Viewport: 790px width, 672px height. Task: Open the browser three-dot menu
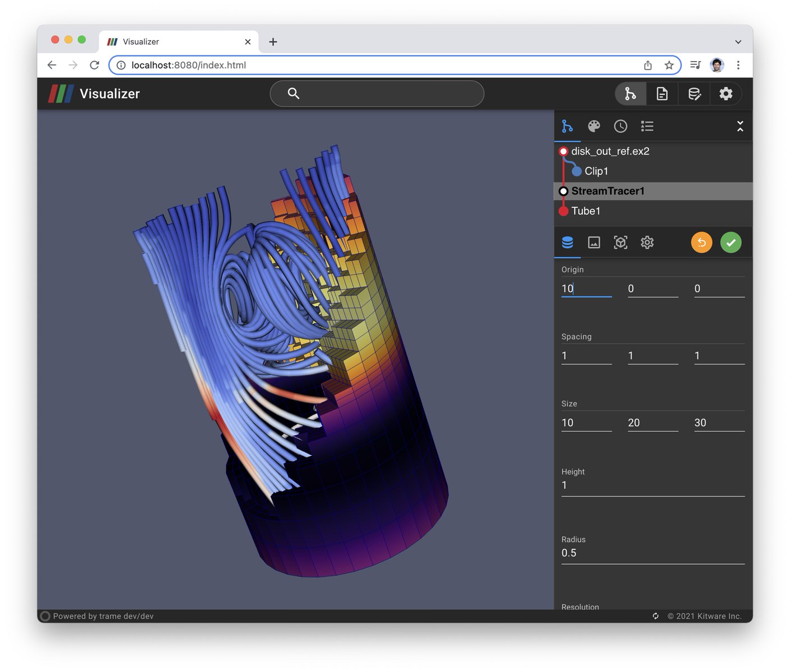[738, 65]
